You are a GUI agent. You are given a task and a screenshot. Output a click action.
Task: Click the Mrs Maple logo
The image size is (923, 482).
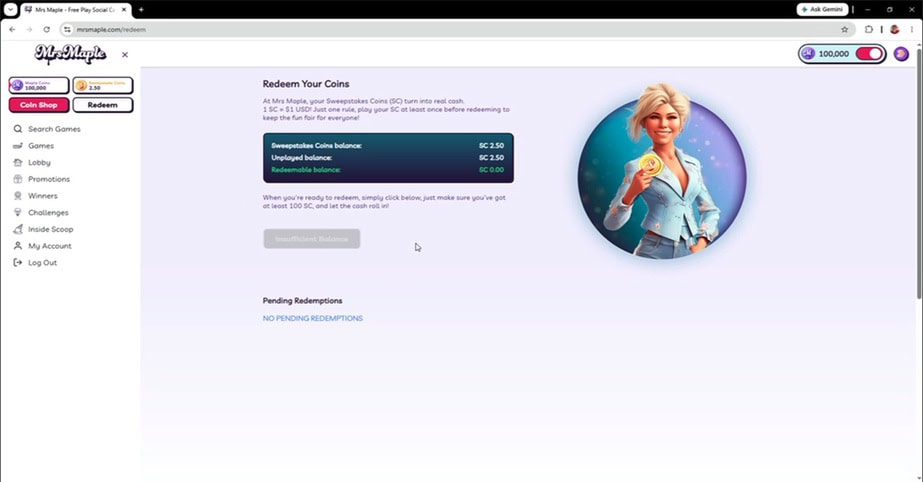coord(70,54)
